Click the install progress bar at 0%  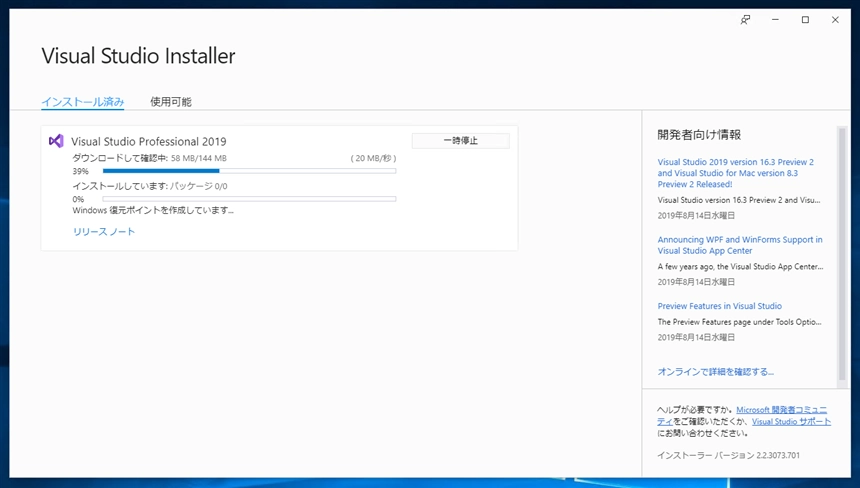coord(249,199)
